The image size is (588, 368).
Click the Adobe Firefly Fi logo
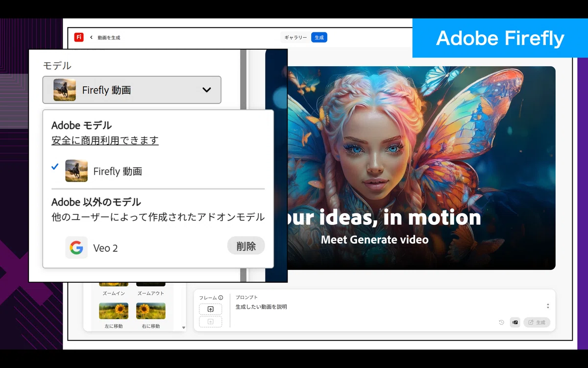click(78, 37)
